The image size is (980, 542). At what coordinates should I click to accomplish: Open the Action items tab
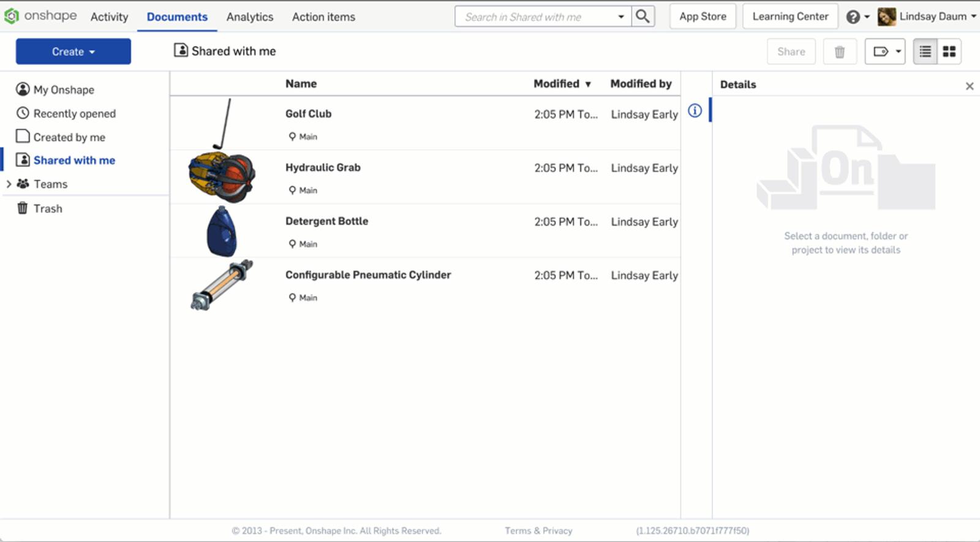point(323,17)
